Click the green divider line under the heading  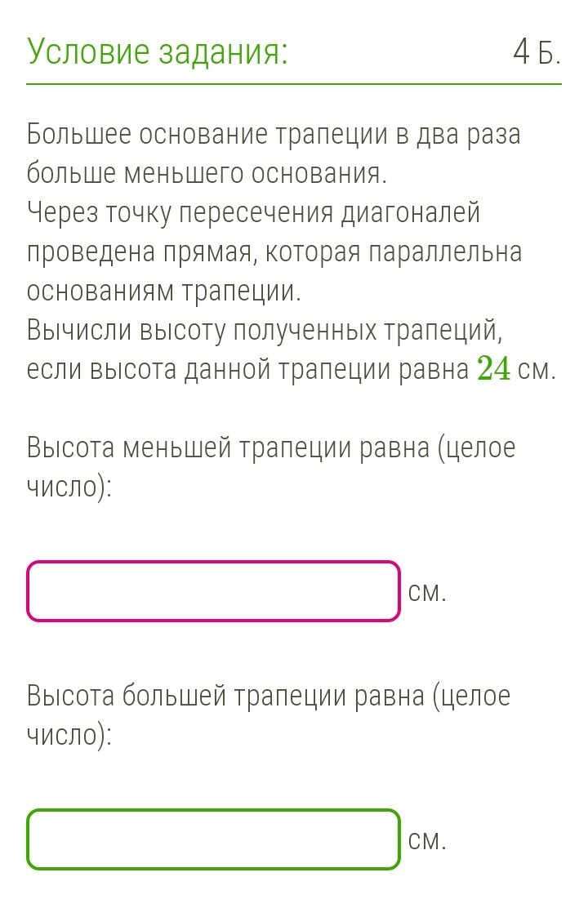[x=294, y=84]
